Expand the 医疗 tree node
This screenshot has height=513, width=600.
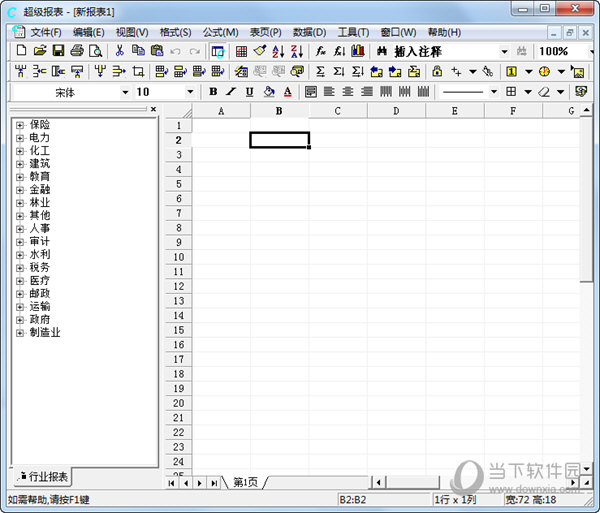click(20, 281)
